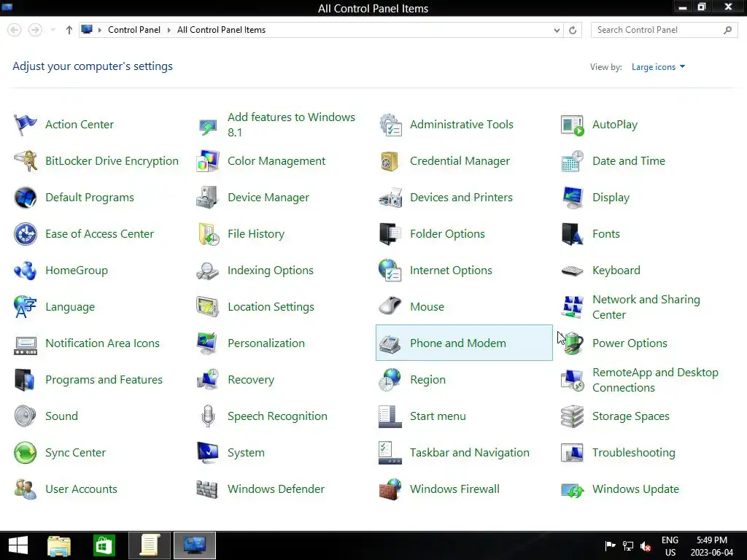Open the HomeGroup icon
Viewport: 747px width, 560px height.
[26, 271]
